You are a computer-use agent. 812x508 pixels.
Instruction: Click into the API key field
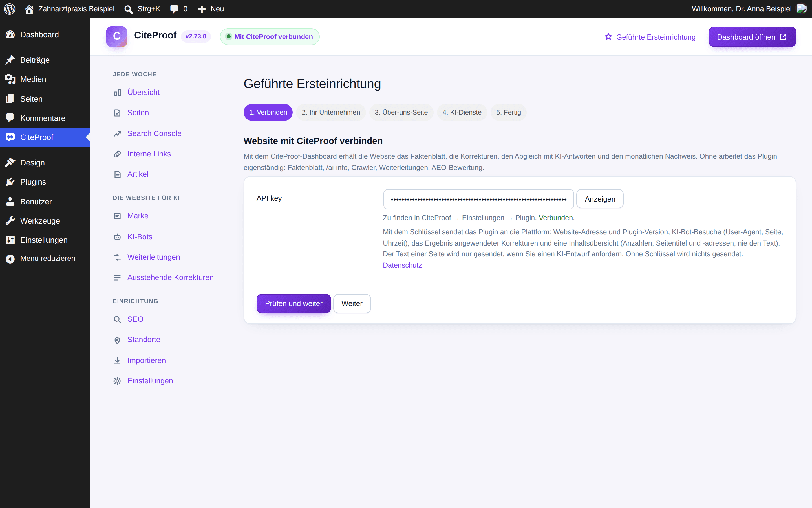click(478, 199)
